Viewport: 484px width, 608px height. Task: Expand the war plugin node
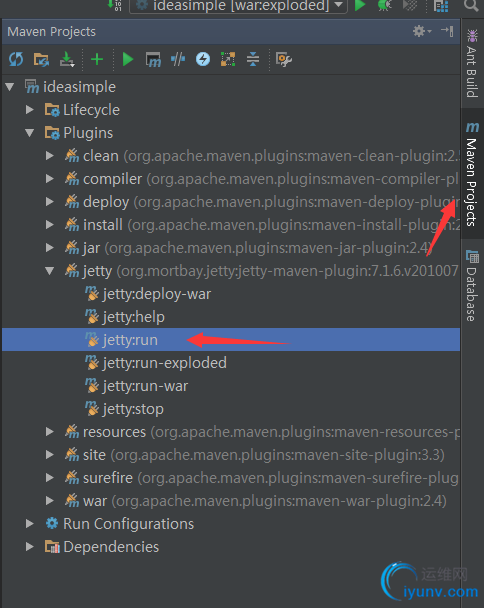click(x=50, y=501)
